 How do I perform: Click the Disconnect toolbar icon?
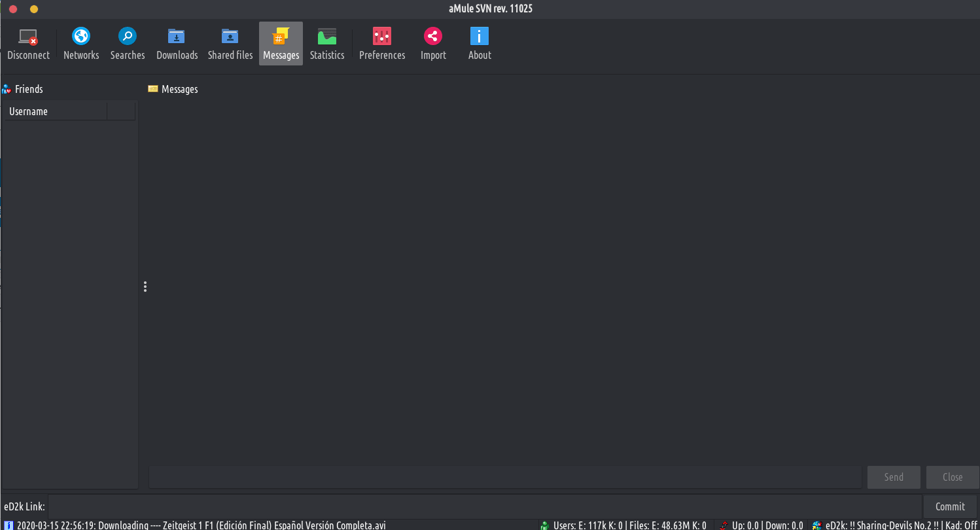tap(28, 44)
